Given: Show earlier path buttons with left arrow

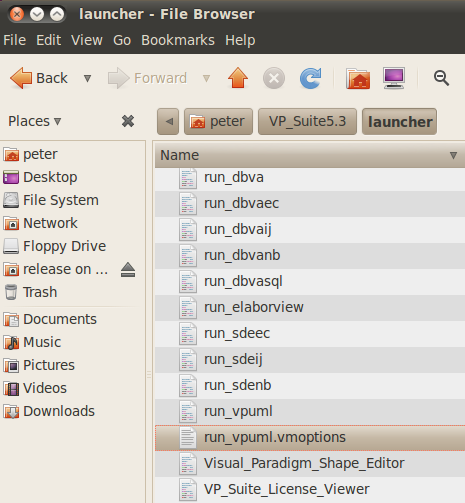Looking at the screenshot, I should (x=168, y=121).
